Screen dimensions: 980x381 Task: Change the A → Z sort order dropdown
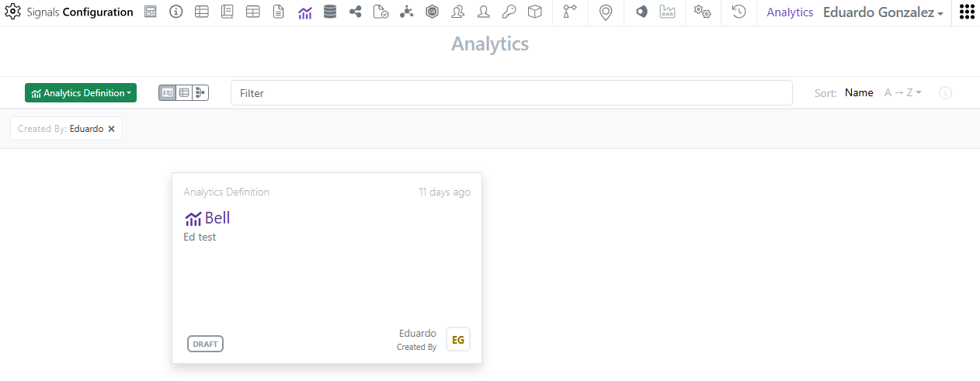tap(902, 93)
